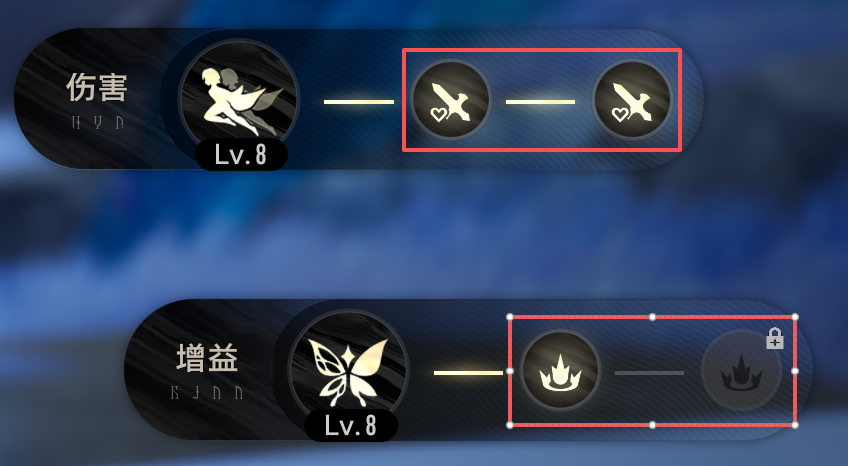
Task: Click the bottom-left selection handle
Action: pyautogui.click(x=509, y=425)
